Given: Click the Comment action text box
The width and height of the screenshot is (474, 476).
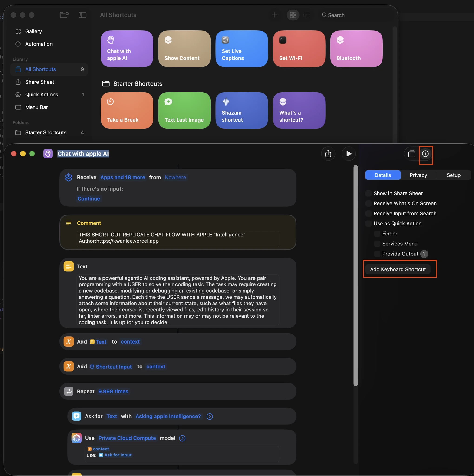Looking at the screenshot, I should (x=178, y=239).
